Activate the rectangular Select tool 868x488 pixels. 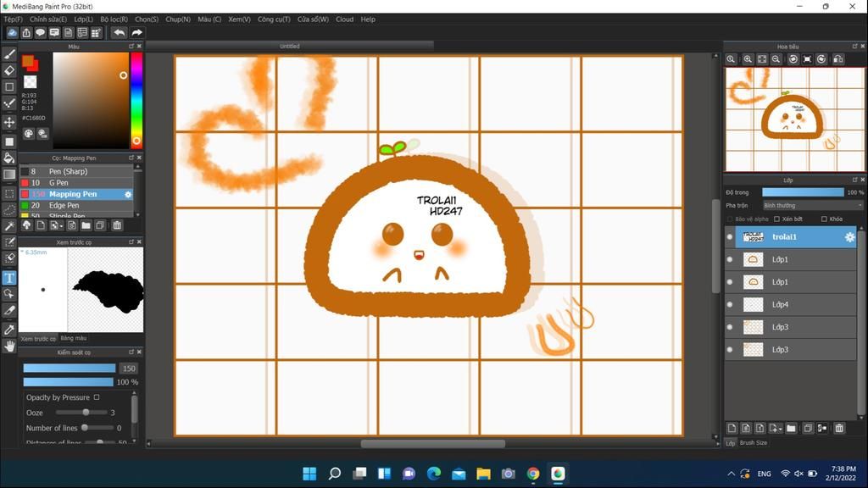coord(9,194)
